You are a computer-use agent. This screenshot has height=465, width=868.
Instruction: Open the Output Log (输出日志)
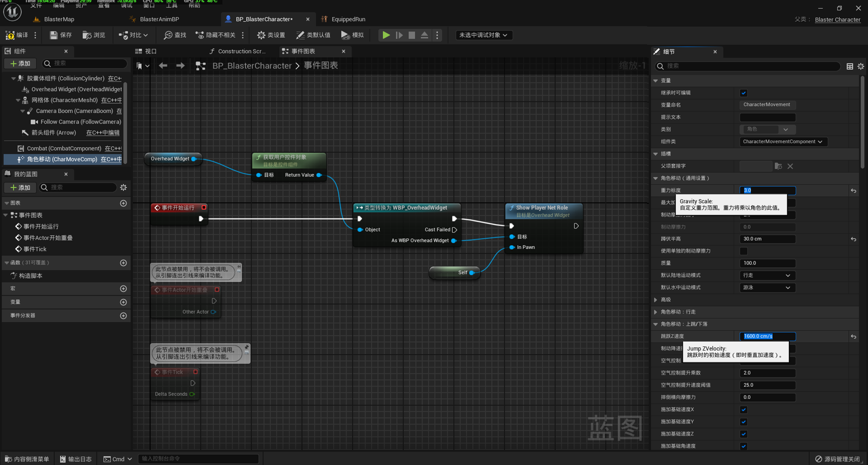tap(76, 459)
